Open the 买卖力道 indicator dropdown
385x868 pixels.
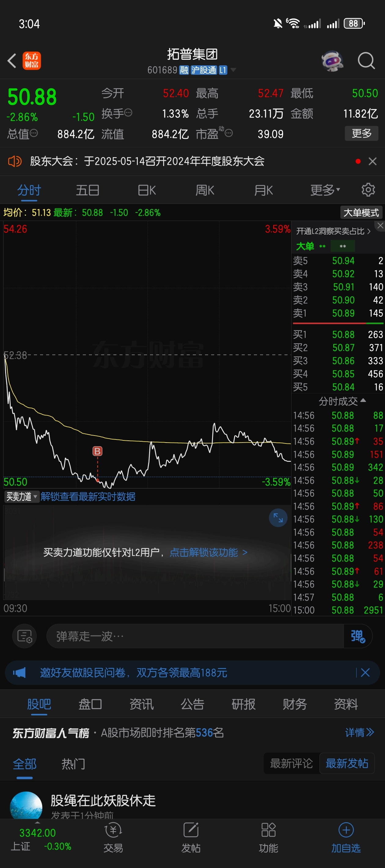pos(22,496)
